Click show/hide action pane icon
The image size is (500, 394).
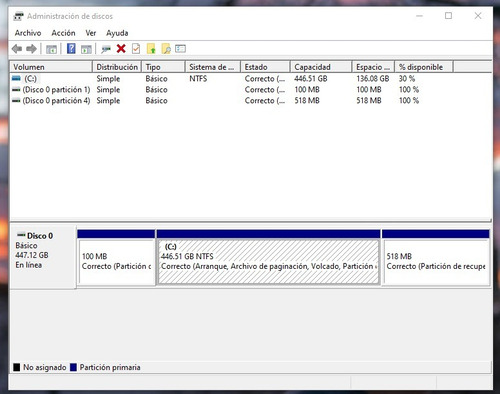pos(86,49)
